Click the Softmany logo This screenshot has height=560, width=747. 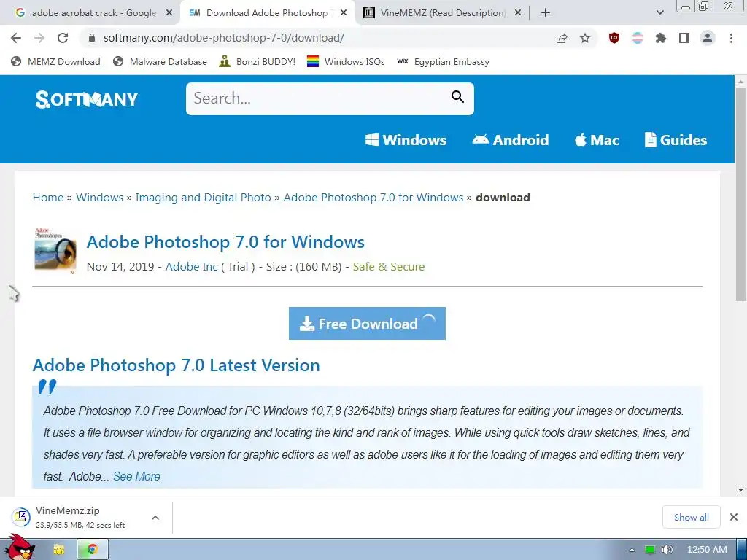[86, 99]
